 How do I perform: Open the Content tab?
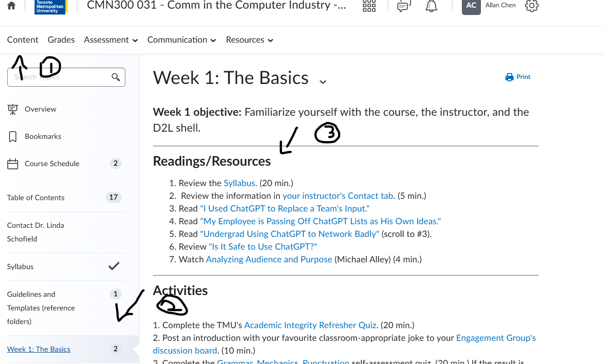tap(23, 40)
